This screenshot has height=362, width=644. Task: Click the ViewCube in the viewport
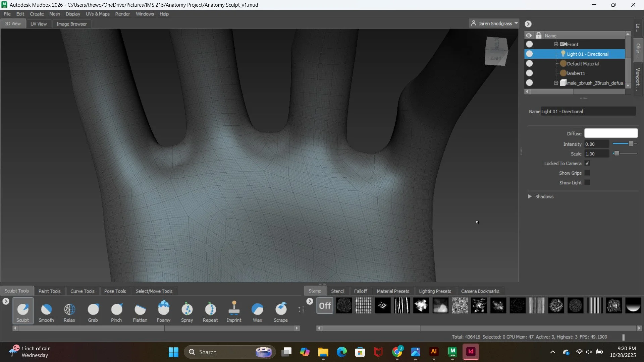(x=496, y=51)
